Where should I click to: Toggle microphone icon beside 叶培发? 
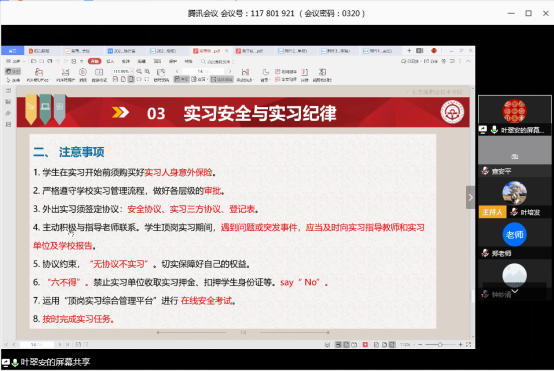(514, 212)
